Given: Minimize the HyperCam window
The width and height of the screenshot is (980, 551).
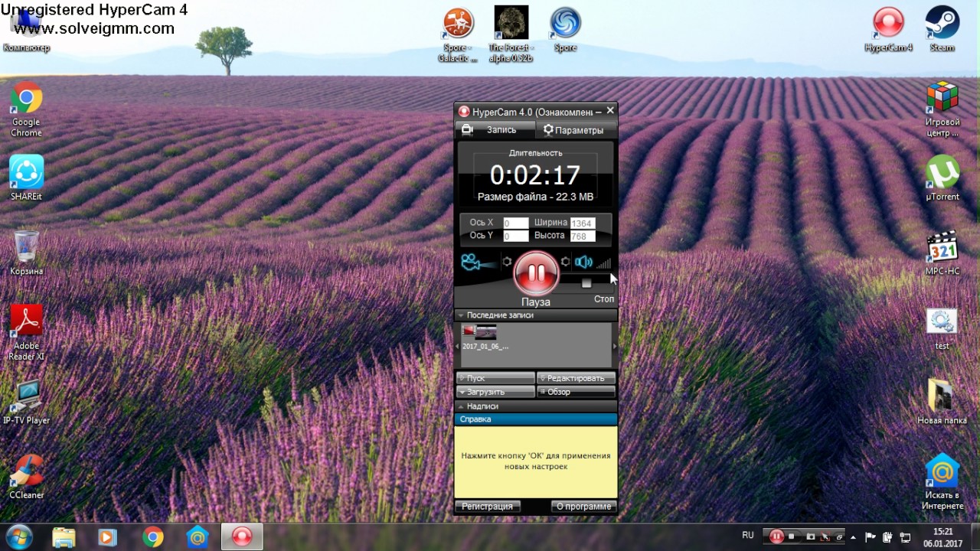Looking at the screenshot, I should [x=598, y=112].
